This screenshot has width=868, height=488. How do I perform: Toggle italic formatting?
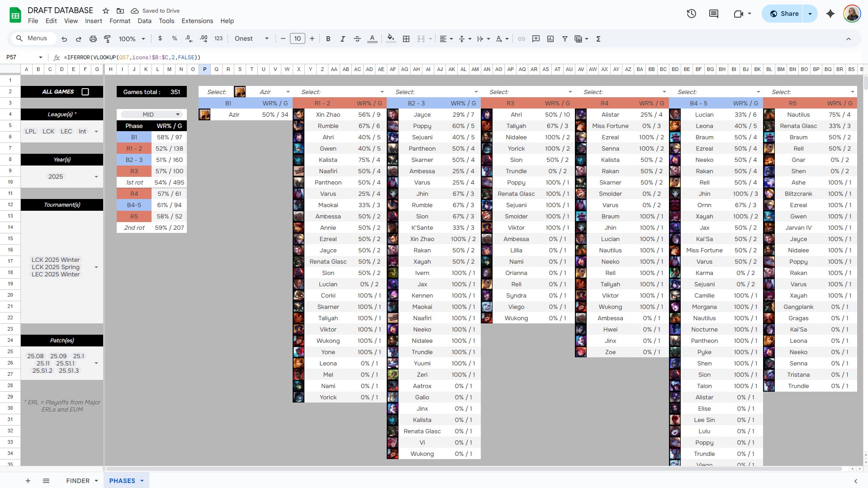pyautogui.click(x=343, y=39)
